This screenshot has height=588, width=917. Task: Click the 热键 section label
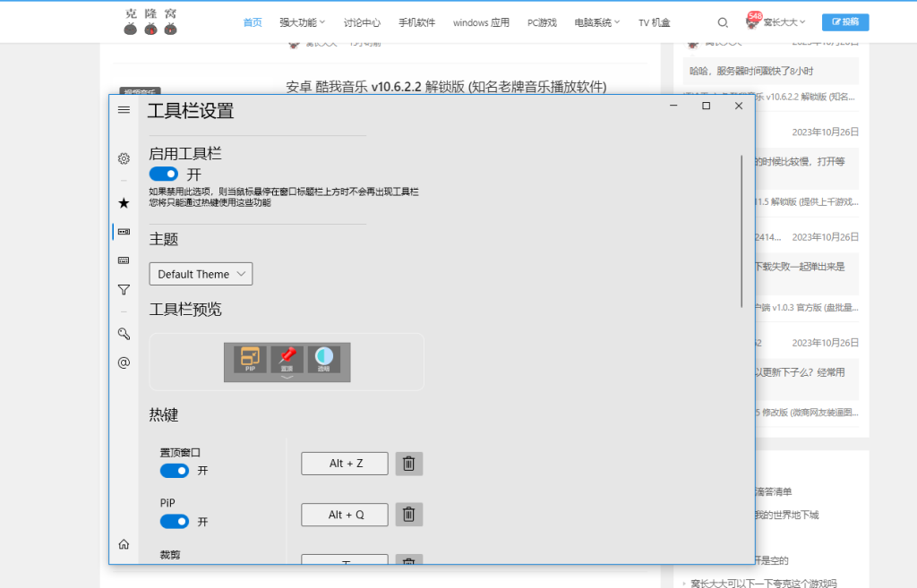(164, 414)
